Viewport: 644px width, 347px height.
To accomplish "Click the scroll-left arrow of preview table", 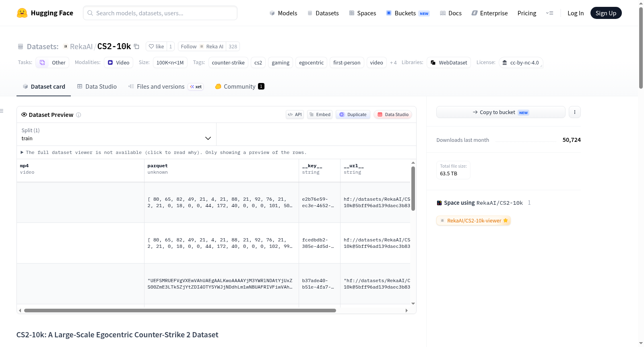I will (20, 310).
